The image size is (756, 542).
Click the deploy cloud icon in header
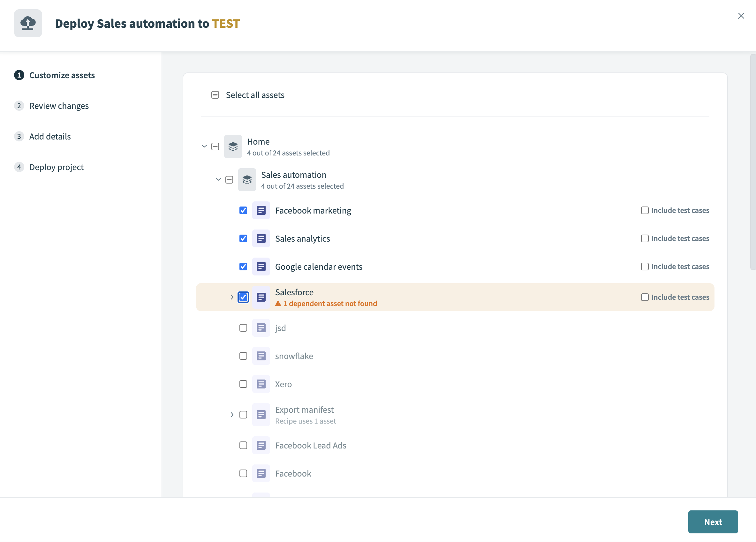28,23
